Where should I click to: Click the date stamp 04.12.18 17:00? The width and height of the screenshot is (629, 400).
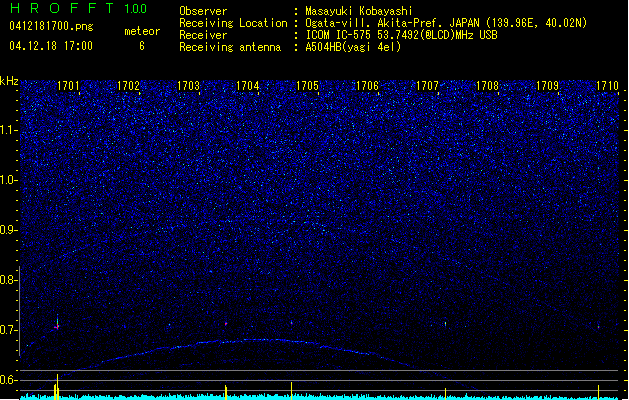[x=51, y=46]
